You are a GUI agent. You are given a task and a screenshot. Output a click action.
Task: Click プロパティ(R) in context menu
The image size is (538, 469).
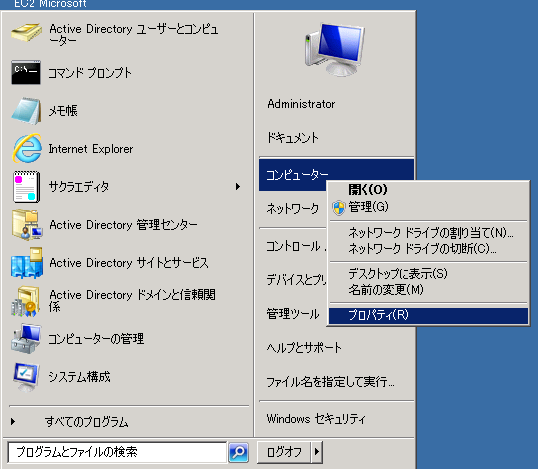(x=428, y=315)
